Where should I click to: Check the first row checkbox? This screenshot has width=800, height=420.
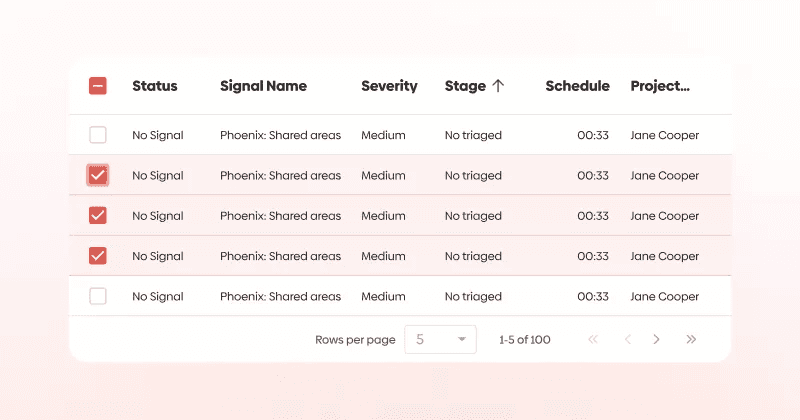pos(98,135)
